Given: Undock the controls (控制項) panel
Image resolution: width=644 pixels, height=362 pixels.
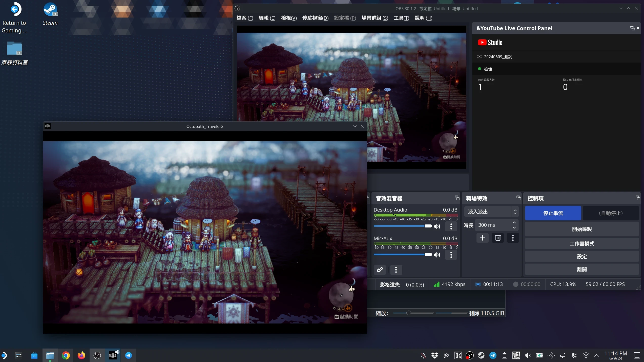Looking at the screenshot, I should tap(638, 198).
